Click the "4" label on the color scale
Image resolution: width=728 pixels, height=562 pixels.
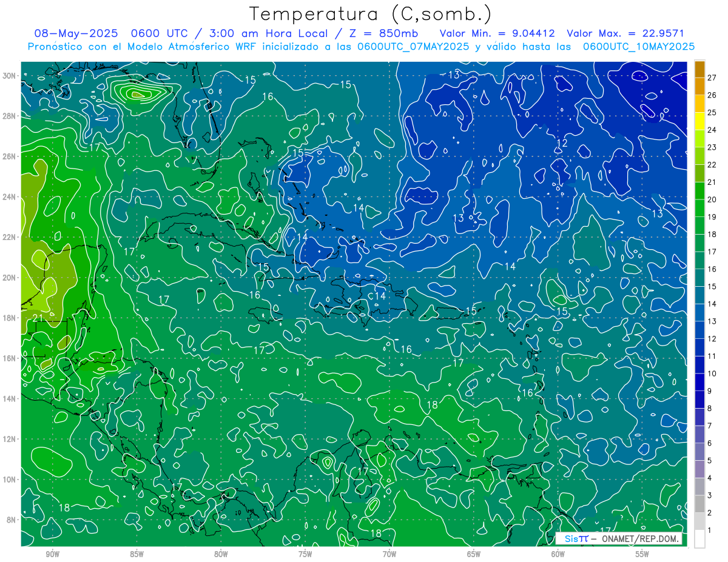(710, 478)
